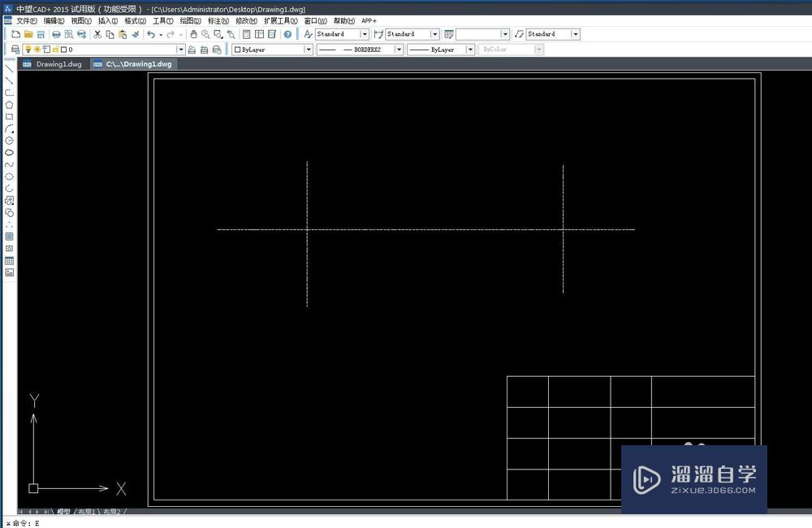Toggle the layer visibility bulb icon
Screen dimensions: 812x528
pyautogui.click(x=28, y=49)
